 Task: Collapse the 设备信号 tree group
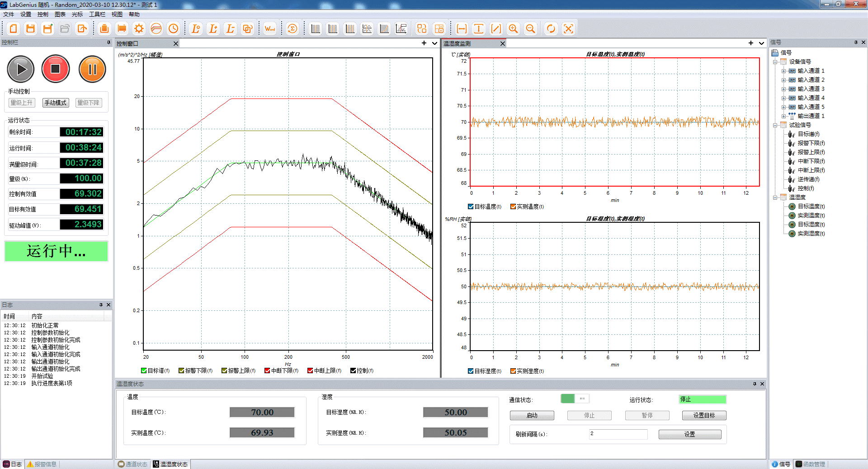click(x=775, y=62)
